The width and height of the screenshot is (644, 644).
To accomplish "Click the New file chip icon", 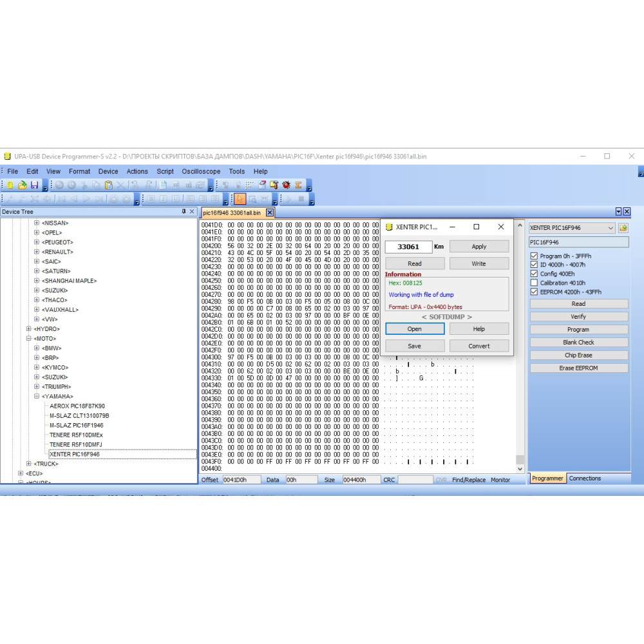I will coord(10,185).
